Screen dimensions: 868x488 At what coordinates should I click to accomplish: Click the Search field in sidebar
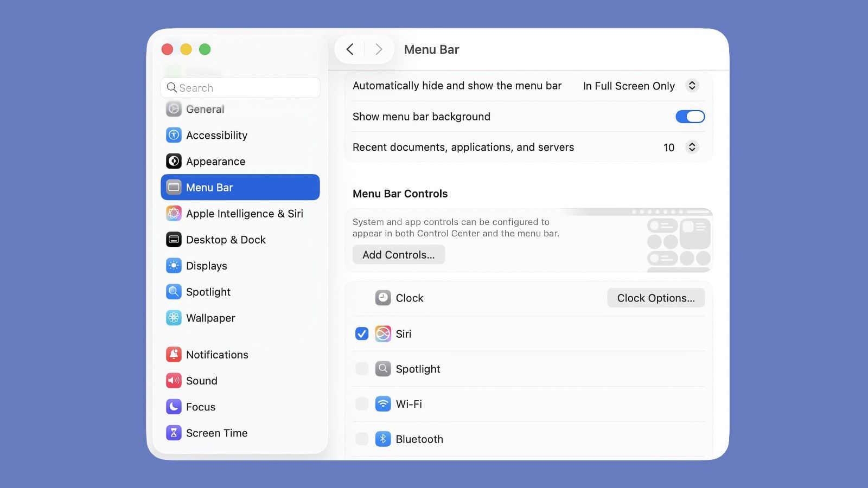click(x=240, y=87)
